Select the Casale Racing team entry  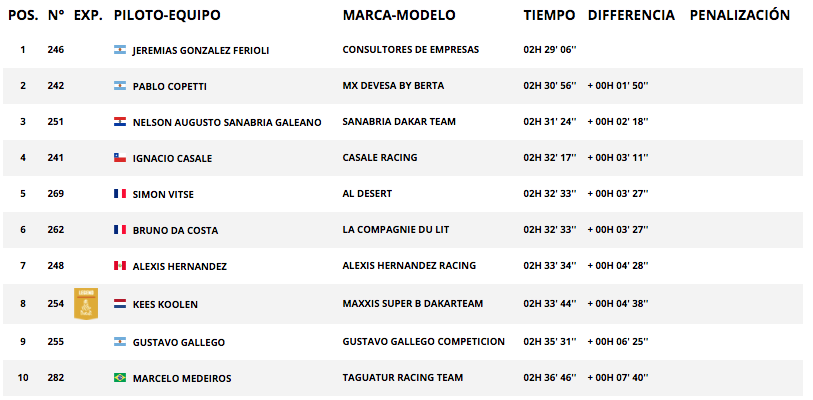coord(380,157)
